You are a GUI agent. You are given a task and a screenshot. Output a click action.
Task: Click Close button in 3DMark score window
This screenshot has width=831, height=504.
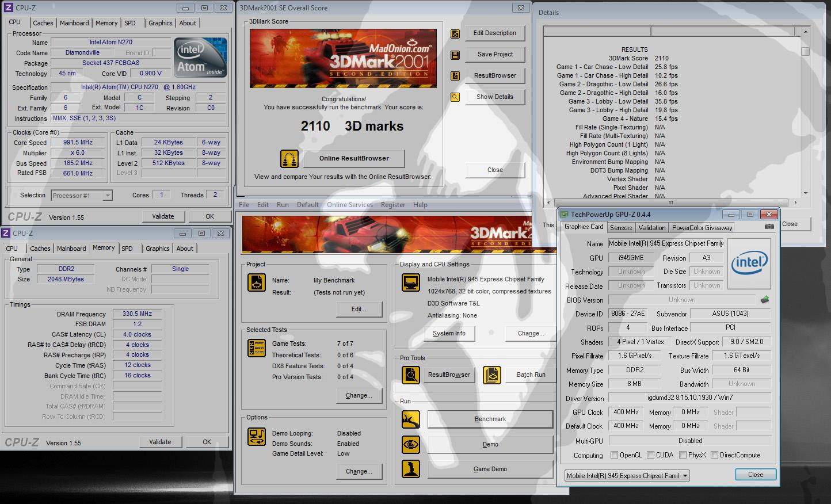click(495, 170)
